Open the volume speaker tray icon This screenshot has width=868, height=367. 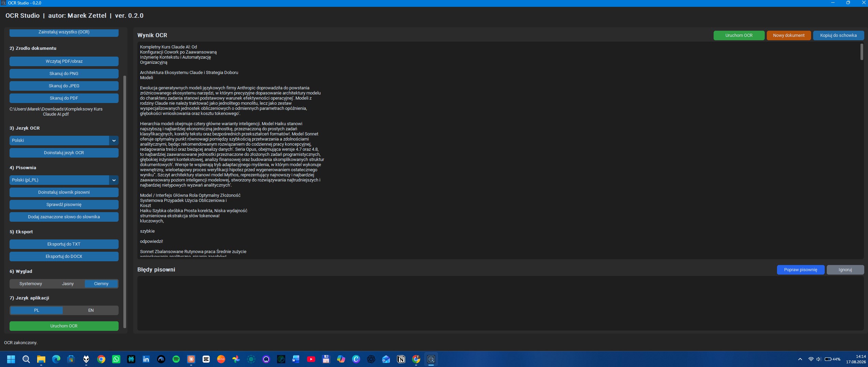pos(819,359)
